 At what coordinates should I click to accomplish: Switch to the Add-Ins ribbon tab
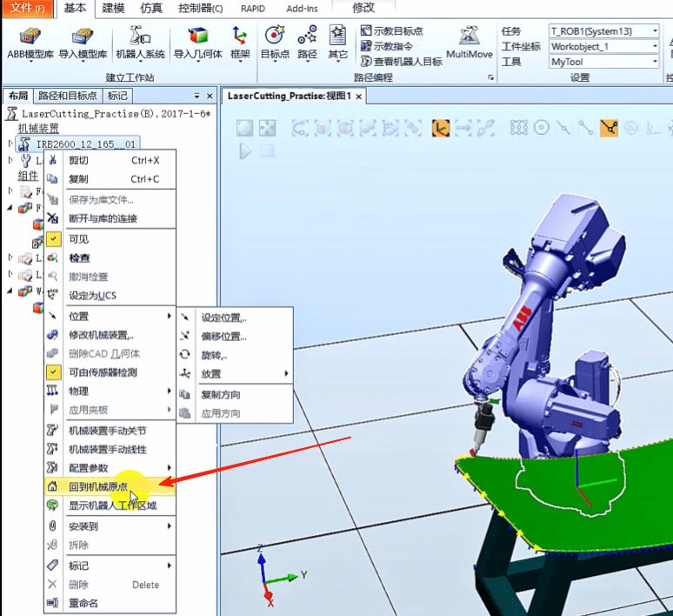(x=303, y=9)
